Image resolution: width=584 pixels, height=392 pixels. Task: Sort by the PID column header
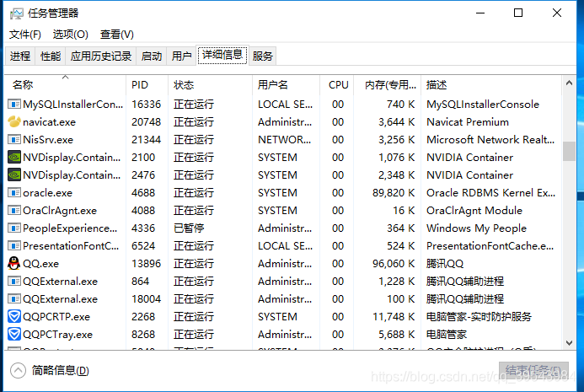coord(147,85)
